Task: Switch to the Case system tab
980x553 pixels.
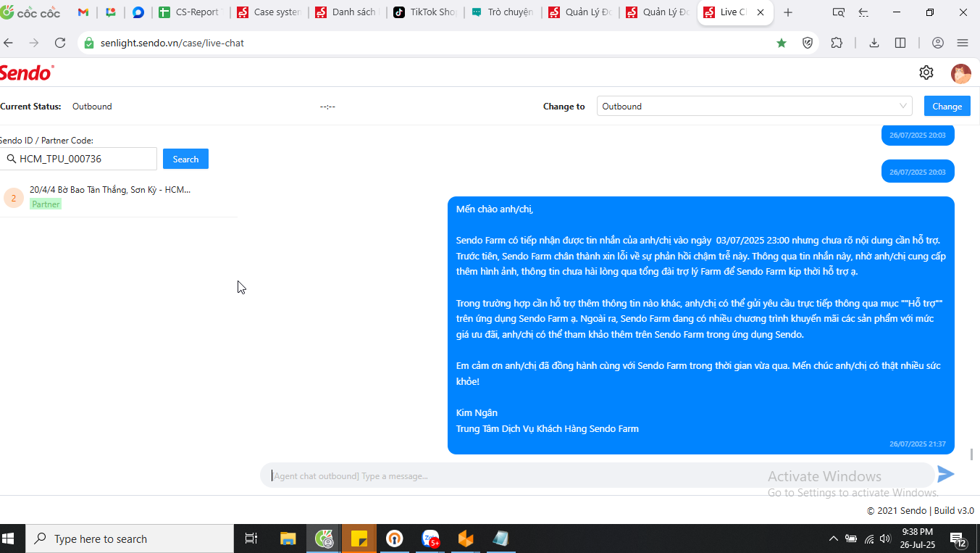Action: 268,12
